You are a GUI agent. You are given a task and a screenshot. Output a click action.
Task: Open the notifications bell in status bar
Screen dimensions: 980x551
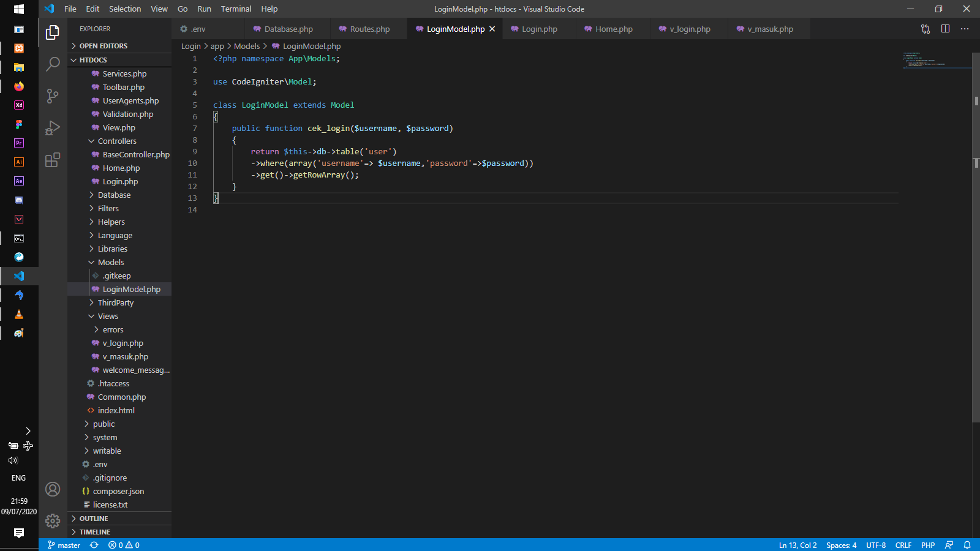967,545
